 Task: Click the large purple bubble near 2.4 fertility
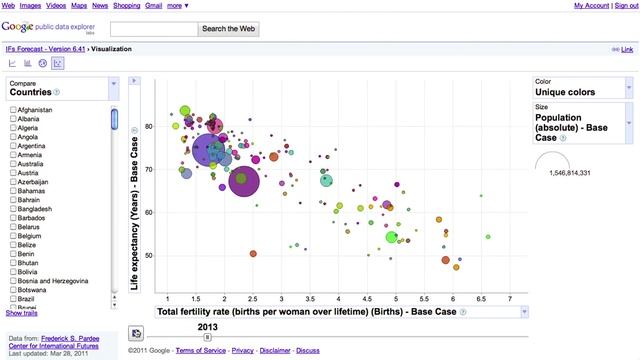tap(244, 181)
